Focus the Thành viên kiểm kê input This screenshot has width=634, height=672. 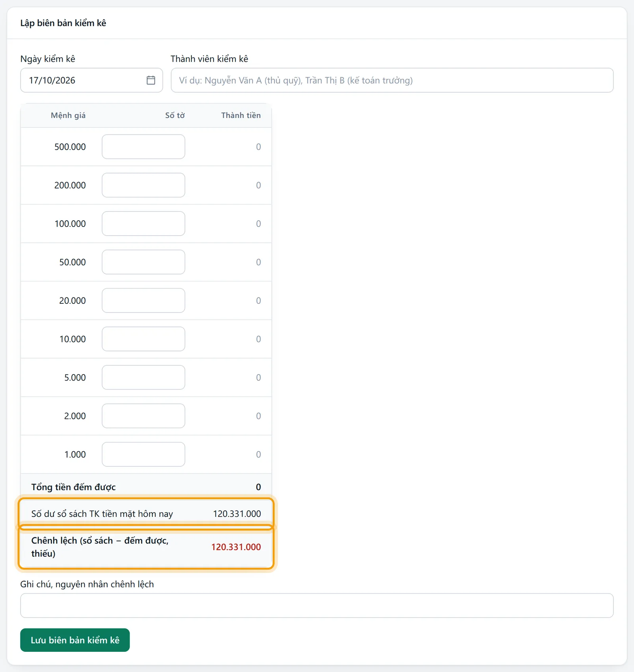click(x=392, y=80)
